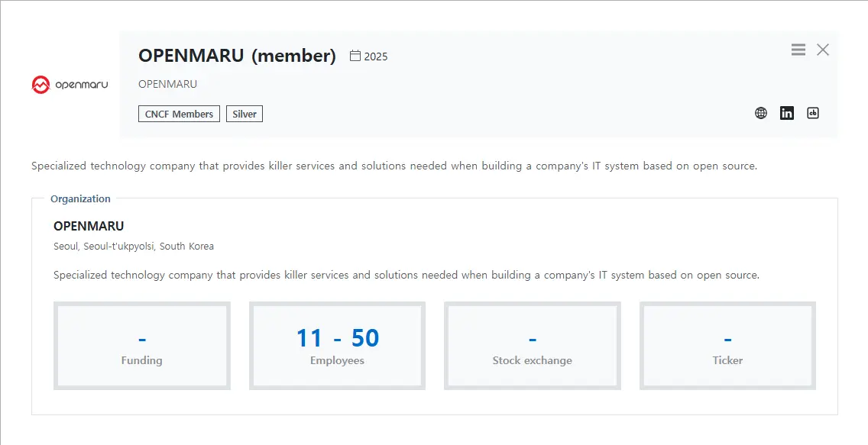Click the calendar icon beside 2025
This screenshot has width=868, height=445.
[x=355, y=56]
